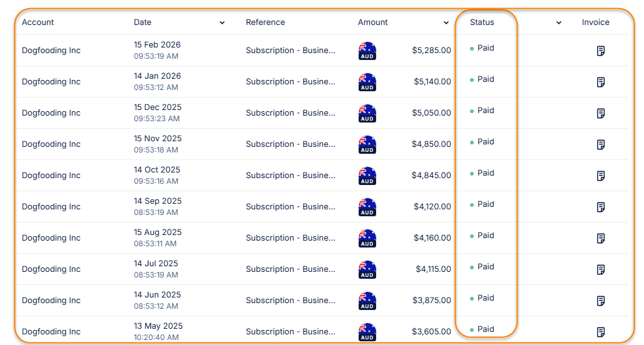Open invoice for 14 Jan 2026 payment
Image resolution: width=644 pixels, height=345 pixels.
click(x=601, y=82)
